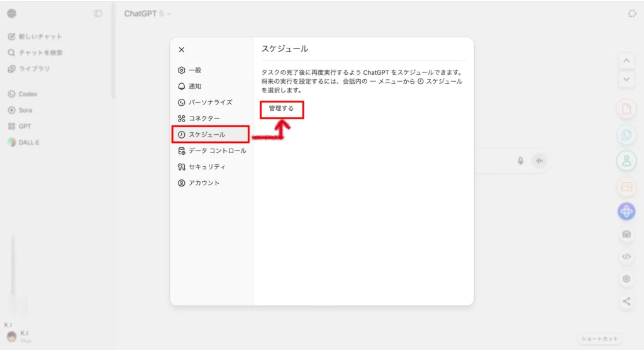Close the settings dialog with the X
This screenshot has width=644, height=350.
coord(182,50)
